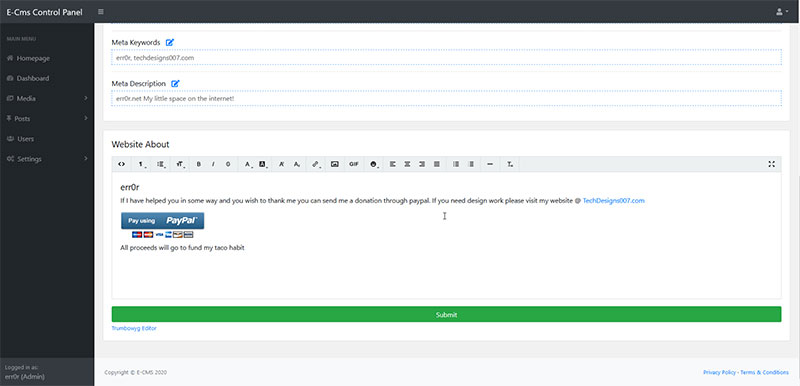
Task: Insert an image using the picture icon
Action: [x=335, y=164]
